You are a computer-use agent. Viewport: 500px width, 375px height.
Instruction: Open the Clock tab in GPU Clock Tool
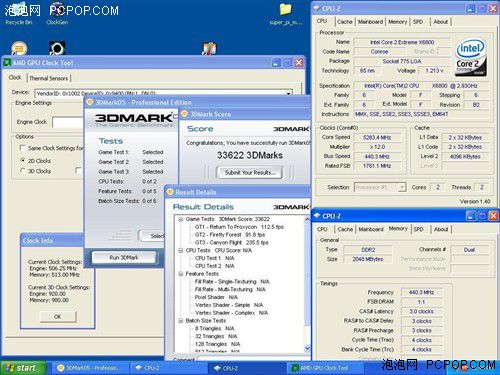click(x=15, y=77)
